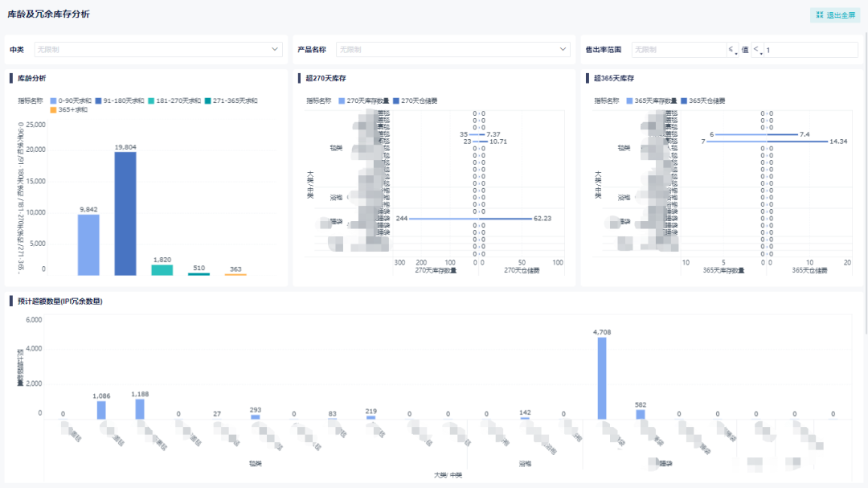Click the 超270天库存 panel title
The height and width of the screenshot is (488, 868).
click(325, 78)
